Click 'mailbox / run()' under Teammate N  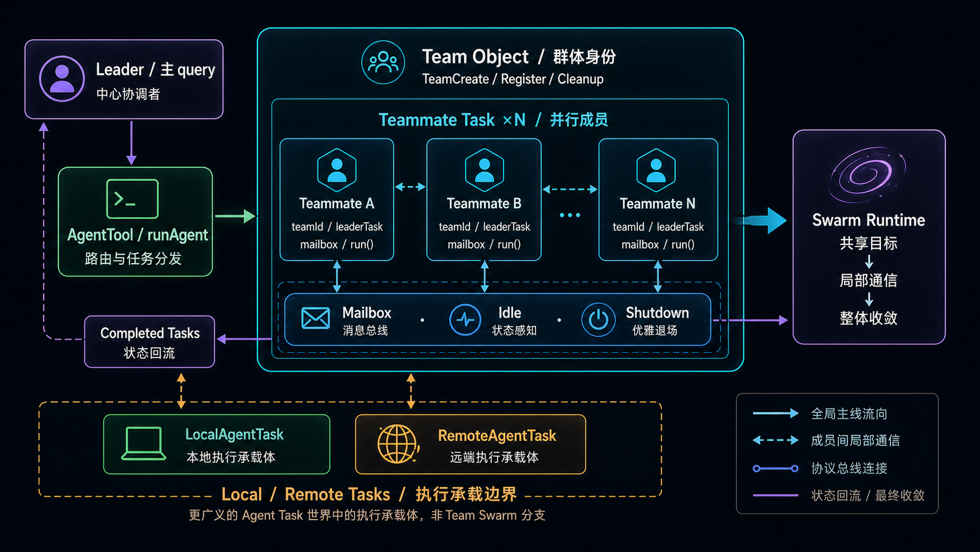(658, 244)
